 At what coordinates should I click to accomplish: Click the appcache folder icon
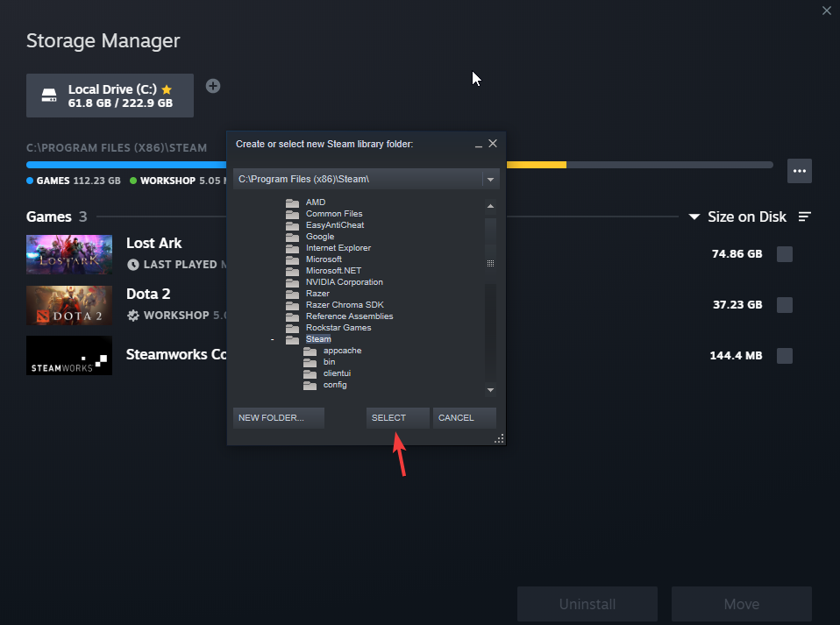coord(310,351)
